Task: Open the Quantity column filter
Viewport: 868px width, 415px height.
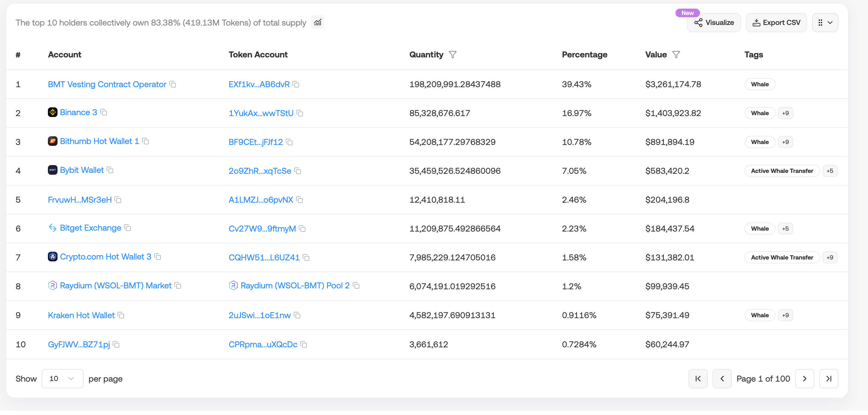Action: pyautogui.click(x=453, y=54)
